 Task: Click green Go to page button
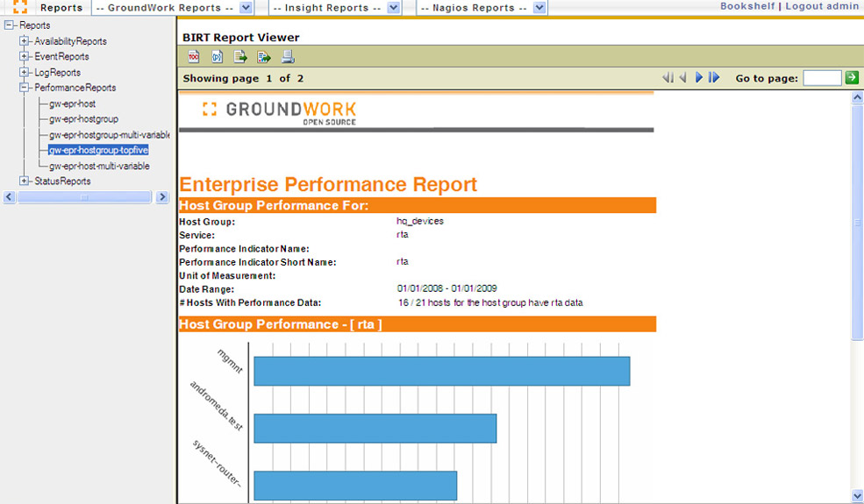(x=852, y=78)
